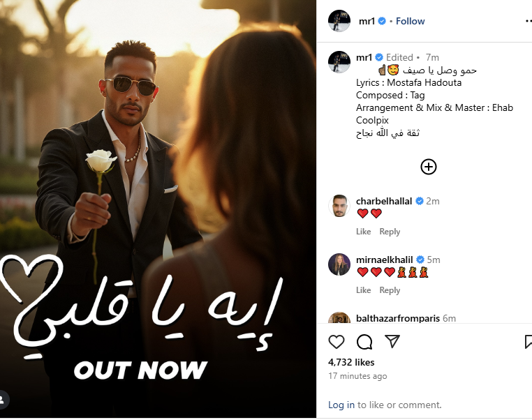View the 4,732 likes list

coord(351,362)
